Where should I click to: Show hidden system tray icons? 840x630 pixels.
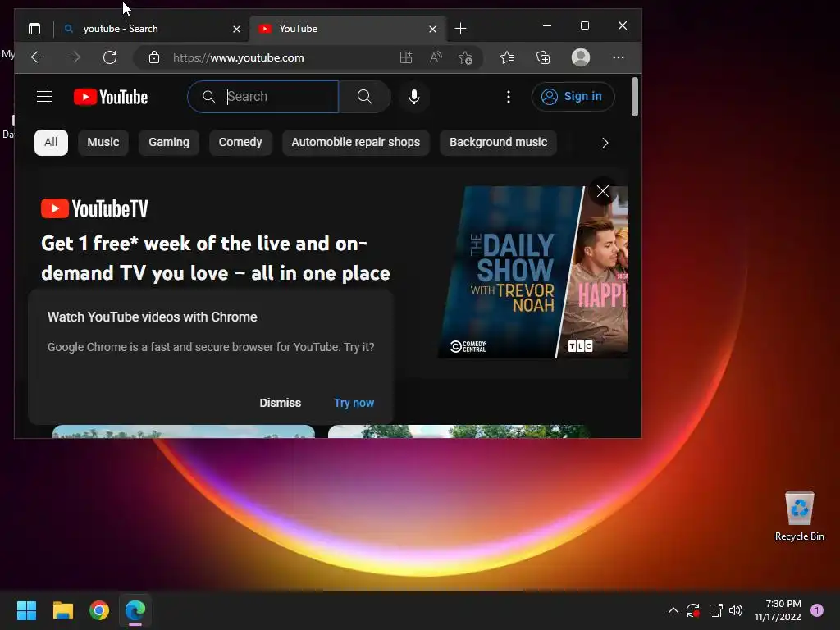click(673, 610)
